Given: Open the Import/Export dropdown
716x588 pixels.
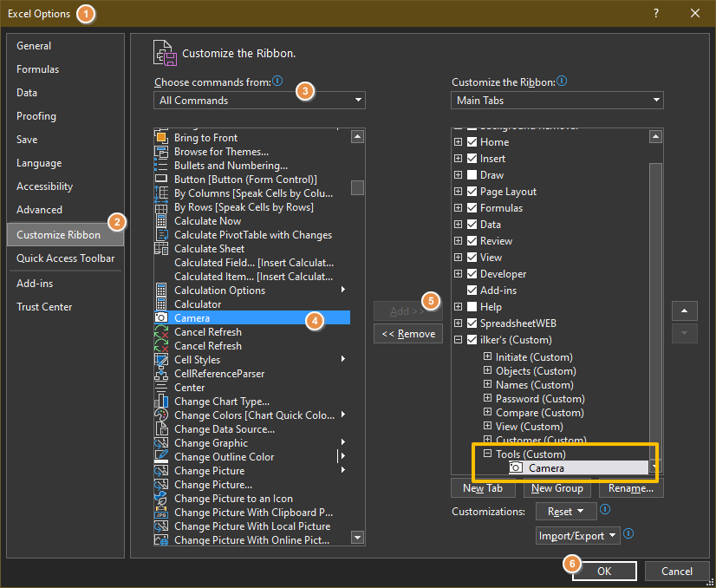Looking at the screenshot, I should point(578,535).
